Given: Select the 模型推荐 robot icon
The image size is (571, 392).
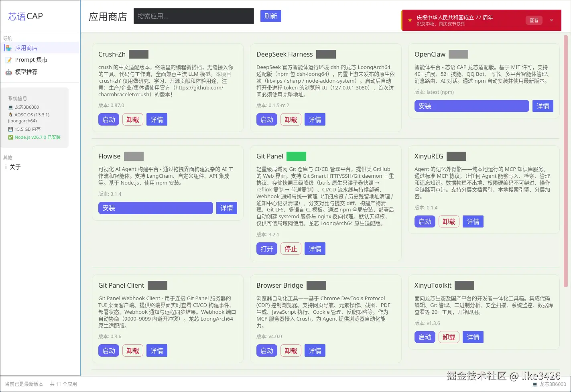Looking at the screenshot, I should click(x=8, y=72).
